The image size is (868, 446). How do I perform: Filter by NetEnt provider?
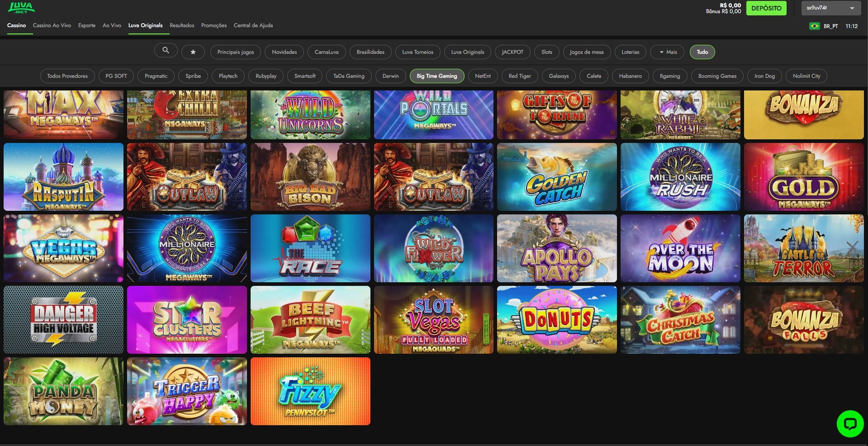pyautogui.click(x=483, y=76)
